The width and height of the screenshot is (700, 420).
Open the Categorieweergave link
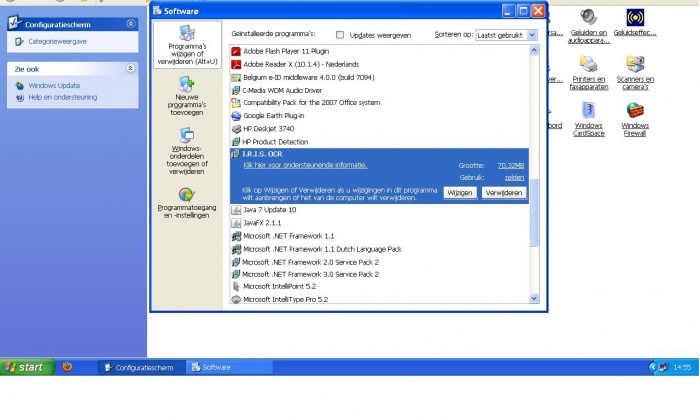57,42
